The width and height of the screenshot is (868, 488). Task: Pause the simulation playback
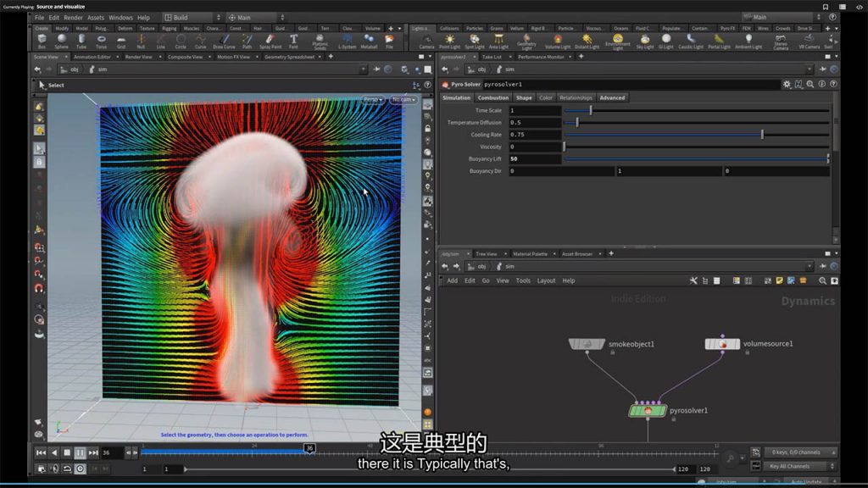click(81, 452)
